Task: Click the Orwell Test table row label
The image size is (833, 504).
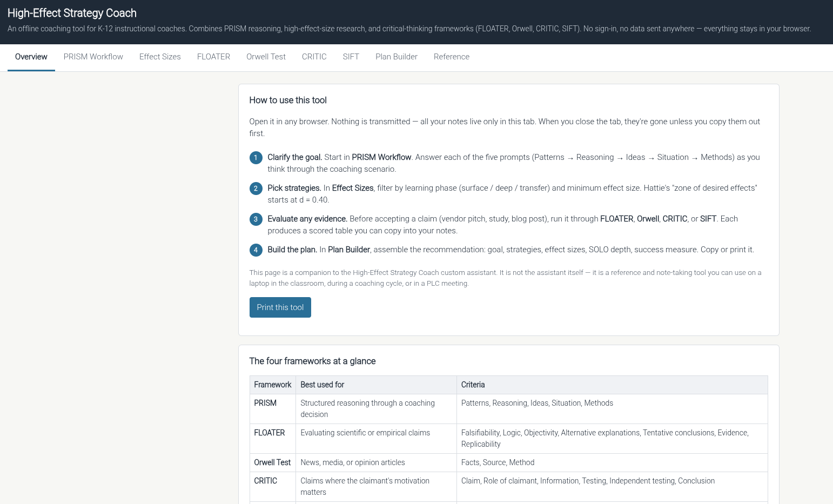Action: (272, 462)
